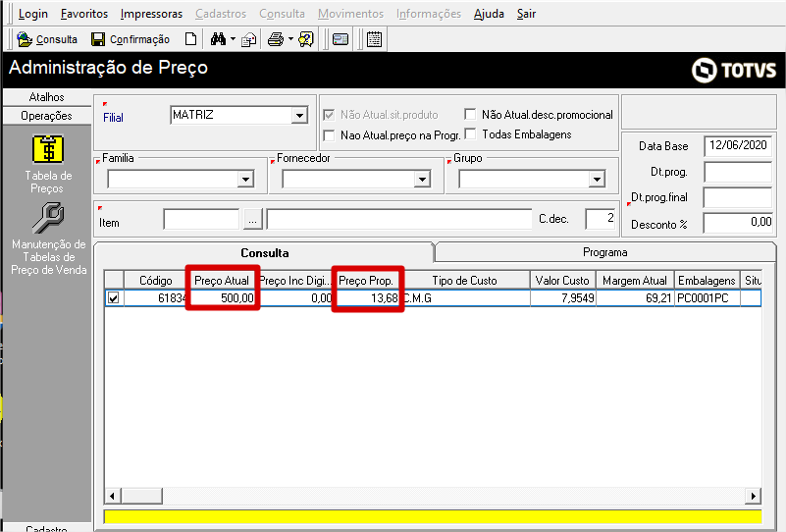Uncheck the row 61834 checkbox
The width and height of the screenshot is (786, 532).
click(x=114, y=297)
